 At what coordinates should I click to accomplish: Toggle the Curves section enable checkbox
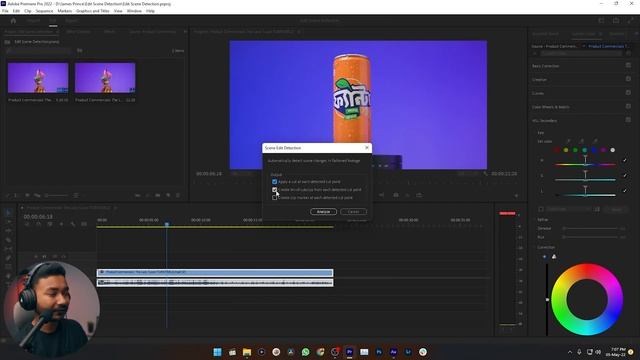click(628, 93)
